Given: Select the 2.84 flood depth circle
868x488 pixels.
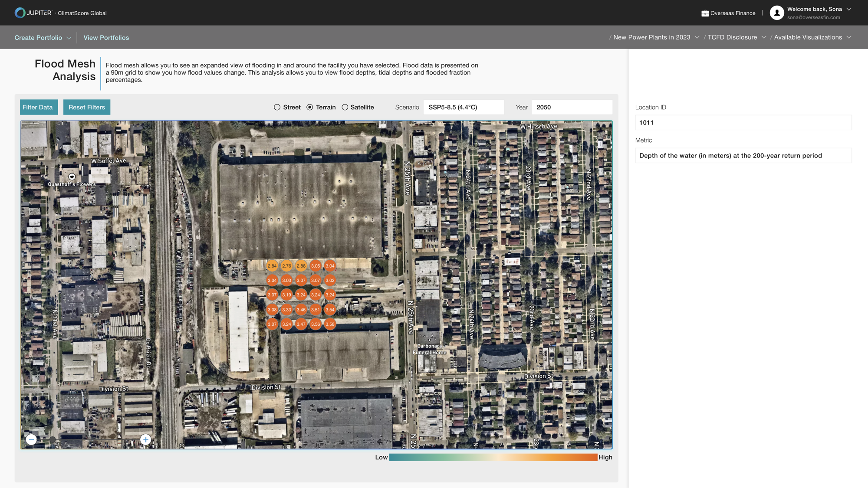Looking at the screenshot, I should click(272, 266).
